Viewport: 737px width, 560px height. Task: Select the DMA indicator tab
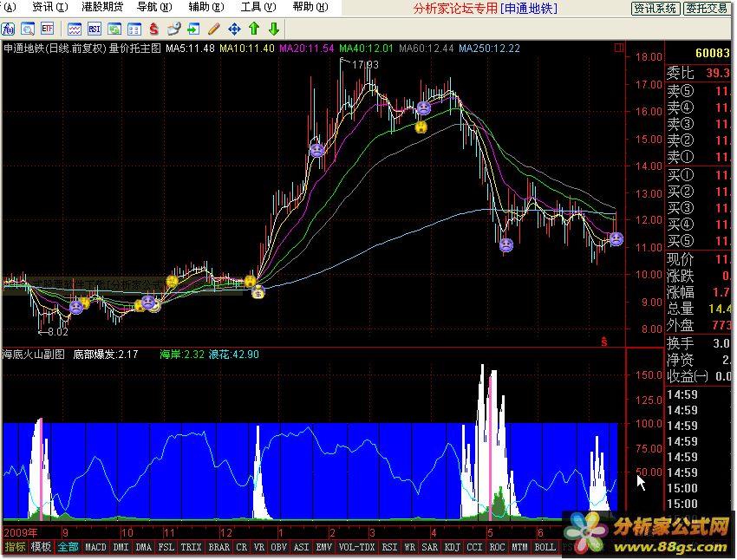pos(144,547)
